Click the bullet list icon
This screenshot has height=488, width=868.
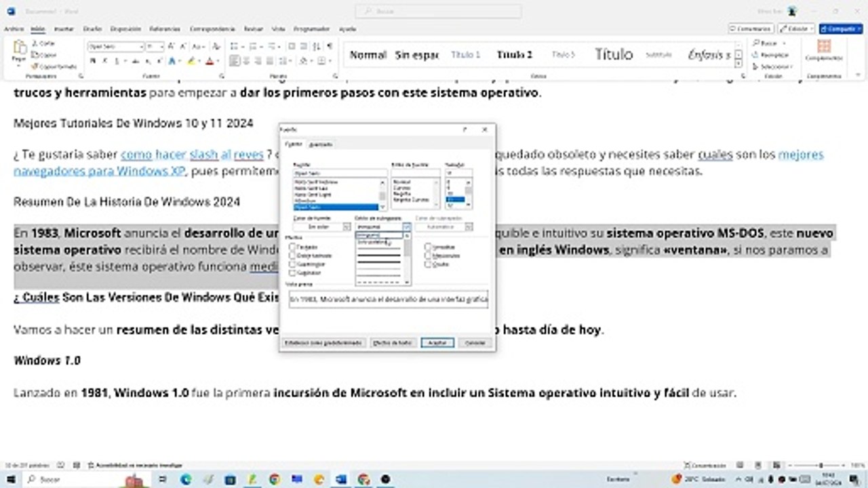tap(235, 46)
